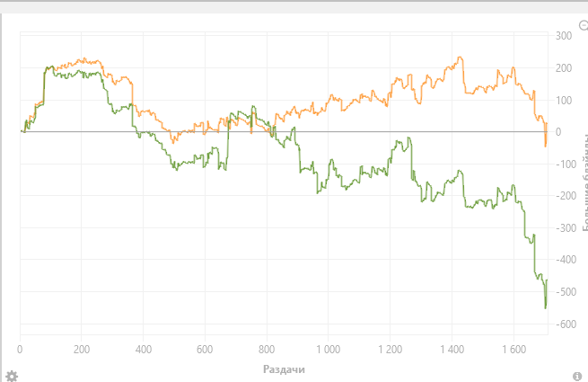Click the zoom icon at the chart's top-right
The image size is (588, 382).
[584, 26]
